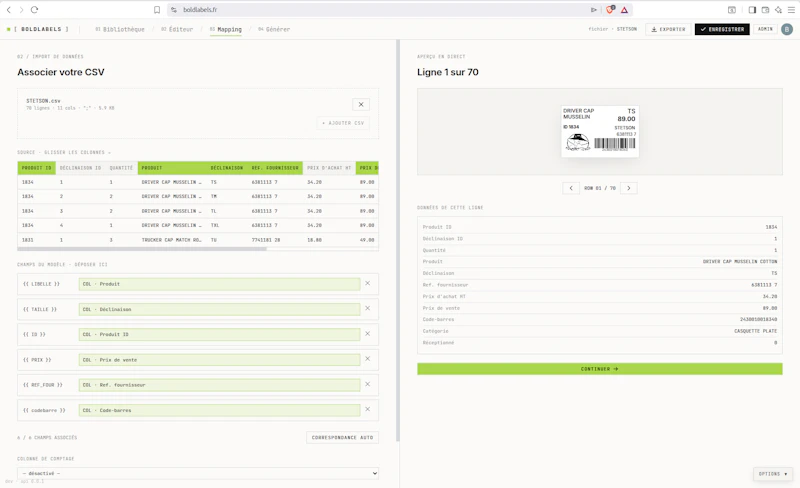Clear the TAILLE mapping with its X

pyautogui.click(x=367, y=308)
